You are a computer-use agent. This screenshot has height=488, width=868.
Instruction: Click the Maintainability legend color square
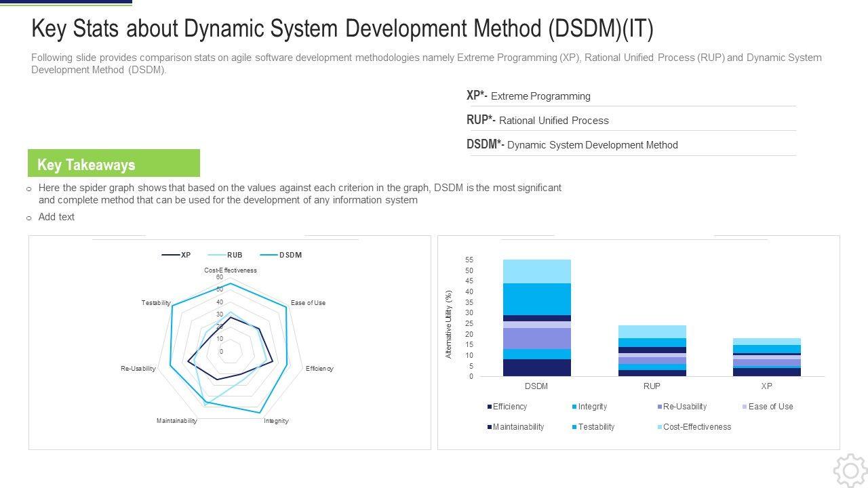[x=490, y=427]
